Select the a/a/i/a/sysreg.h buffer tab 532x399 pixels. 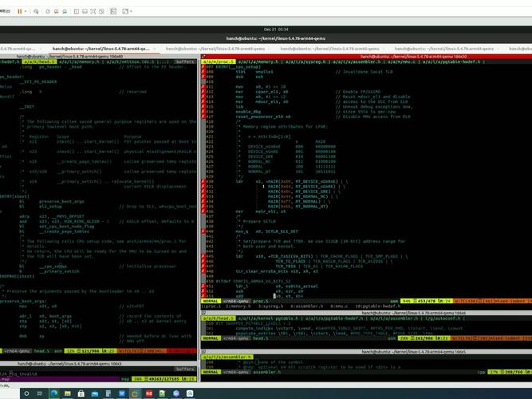[305, 61]
